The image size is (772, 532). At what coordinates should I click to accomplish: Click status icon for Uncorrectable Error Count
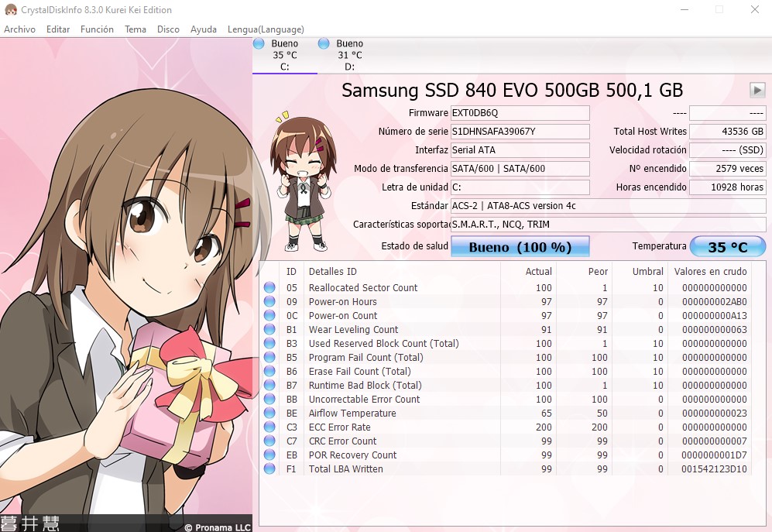[269, 399]
